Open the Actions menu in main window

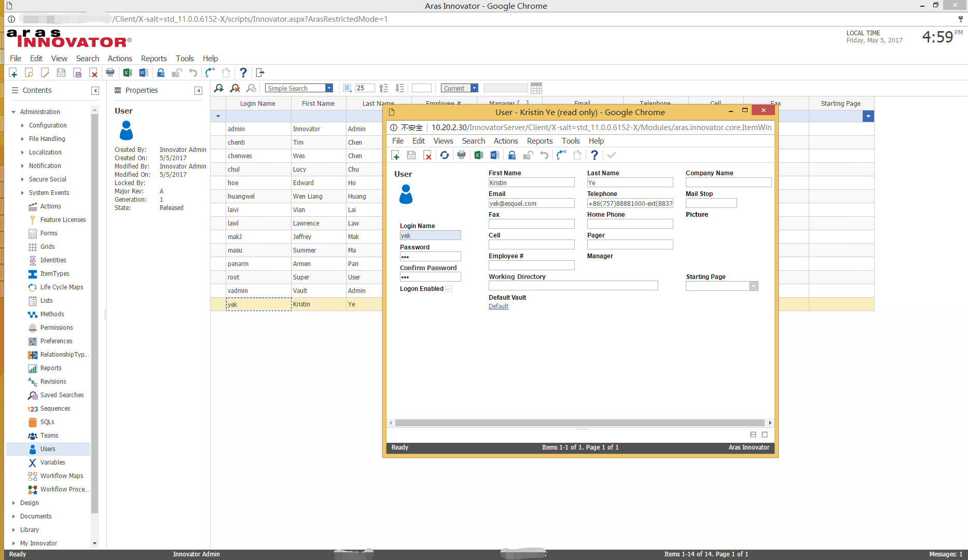tap(120, 59)
